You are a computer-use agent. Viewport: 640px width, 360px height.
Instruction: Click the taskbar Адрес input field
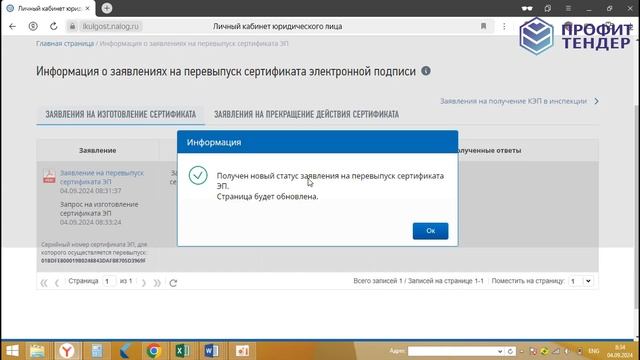[452, 351]
